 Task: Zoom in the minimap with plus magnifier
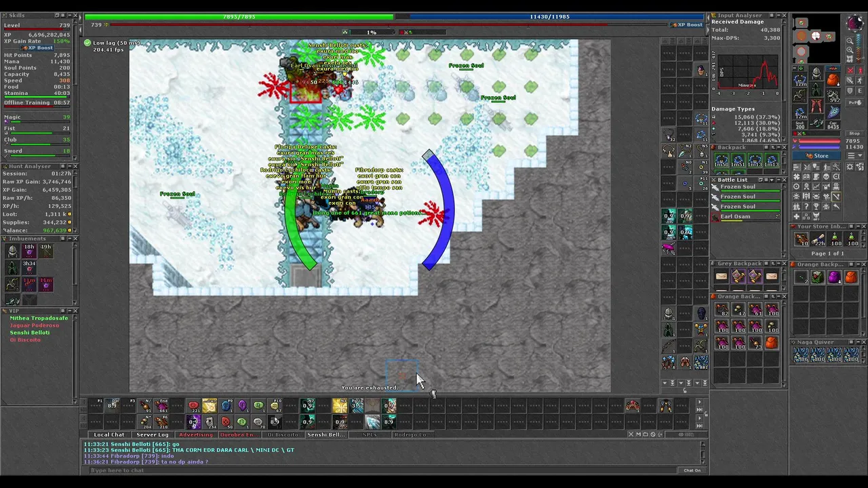[850, 50]
